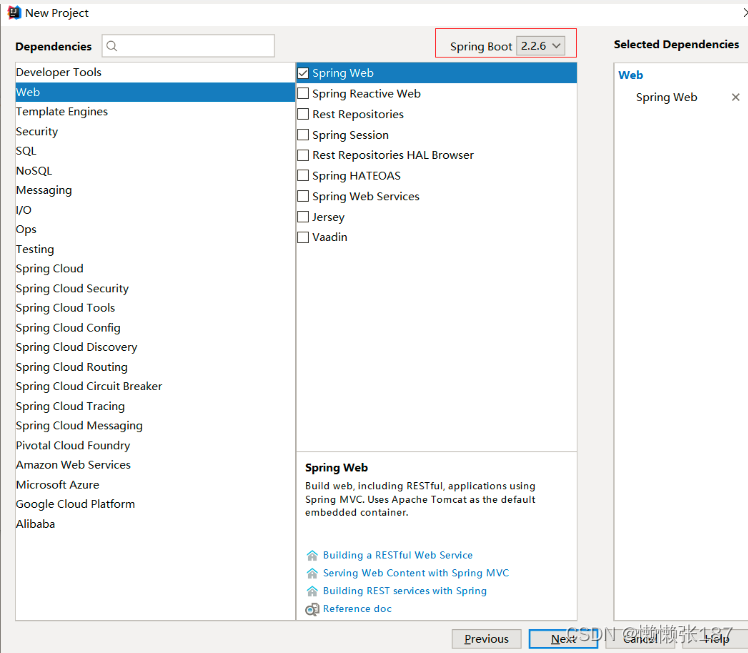Tick the Spring Session checkbox
The height and width of the screenshot is (653, 748).
tap(303, 135)
